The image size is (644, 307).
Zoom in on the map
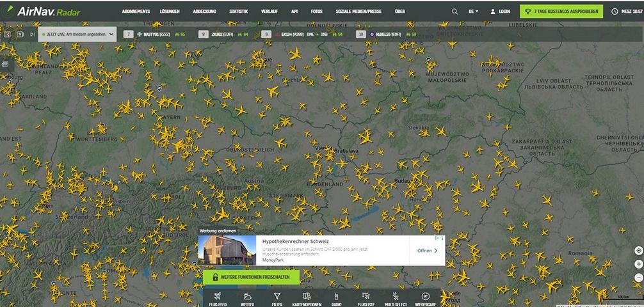coord(638,264)
